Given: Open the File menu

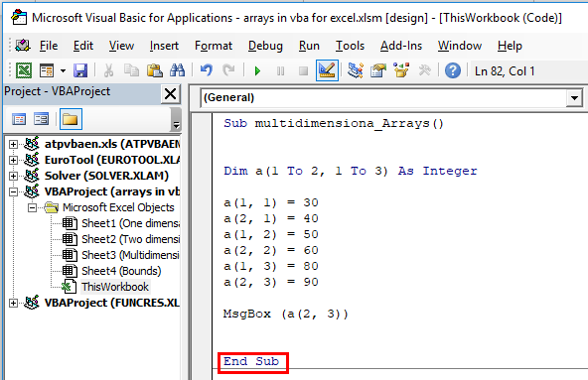Looking at the screenshot, I should pyautogui.click(x=49, y=46).
